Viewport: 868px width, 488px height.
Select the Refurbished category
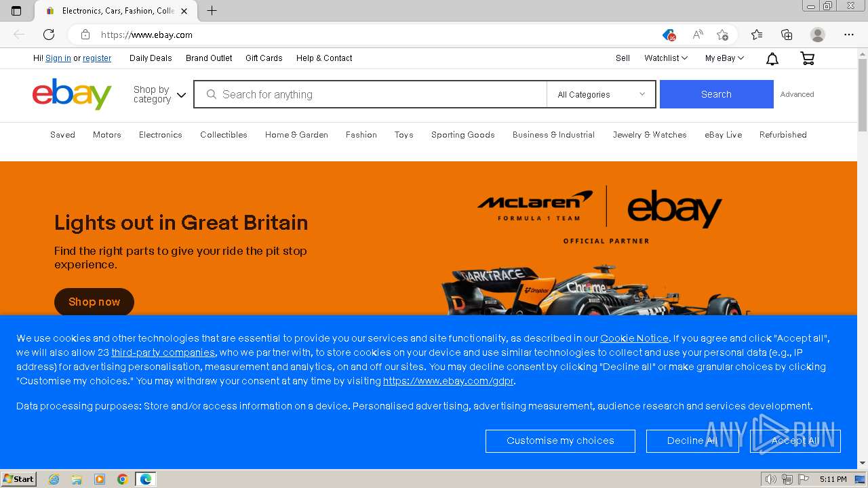tap(783, 135)
